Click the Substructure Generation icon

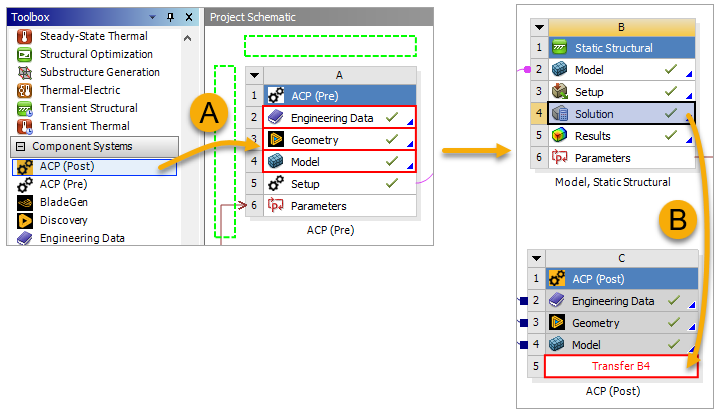pos(24,72)
